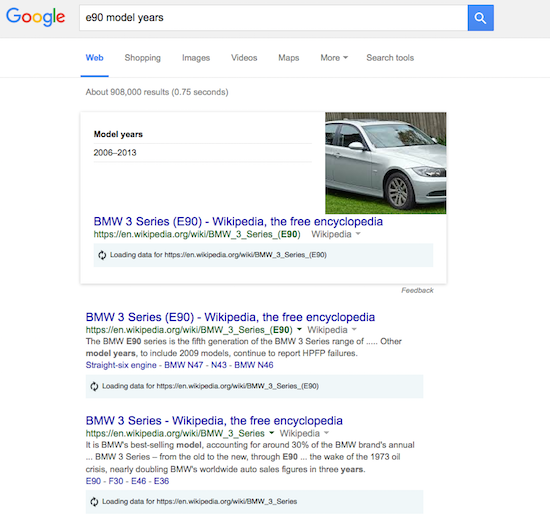Click loading spinner under first BMW E90 result
Image resolution: width=550 pixels, height=523 pixels.
point(94,386)
